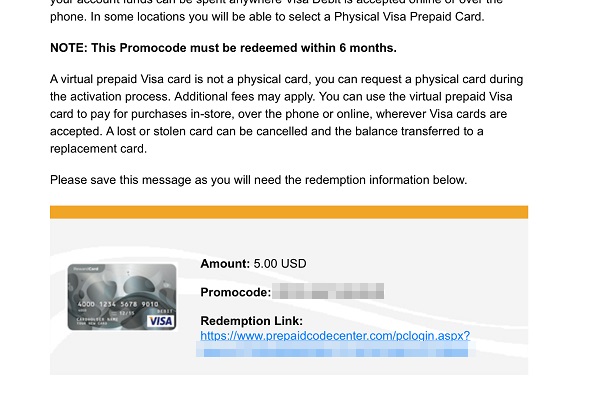
Task: Click the 'Amount:' label
Action: pos(225,264)
